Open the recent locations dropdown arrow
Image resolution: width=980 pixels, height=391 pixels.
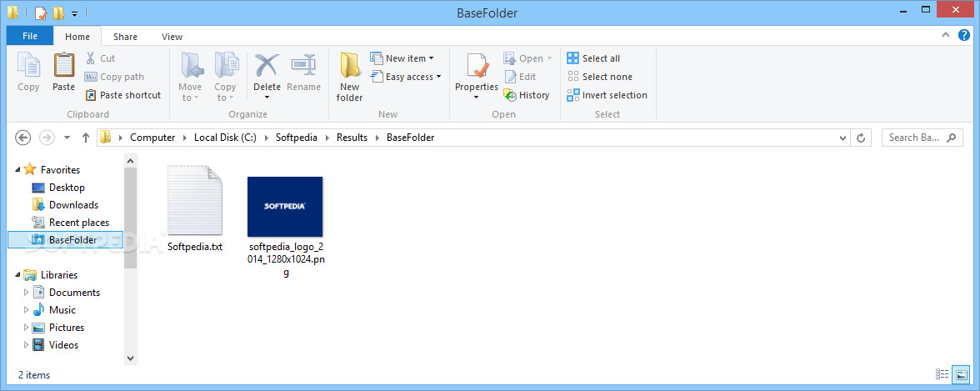[67, 138]
